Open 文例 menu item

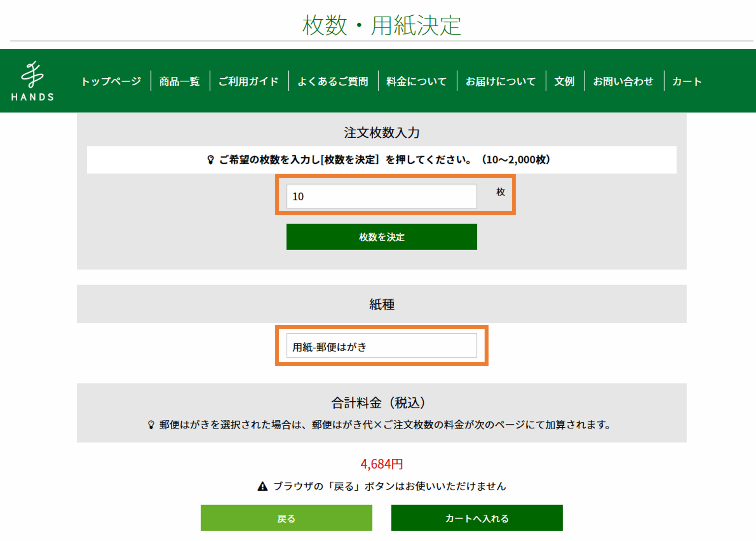coord(564,81)
